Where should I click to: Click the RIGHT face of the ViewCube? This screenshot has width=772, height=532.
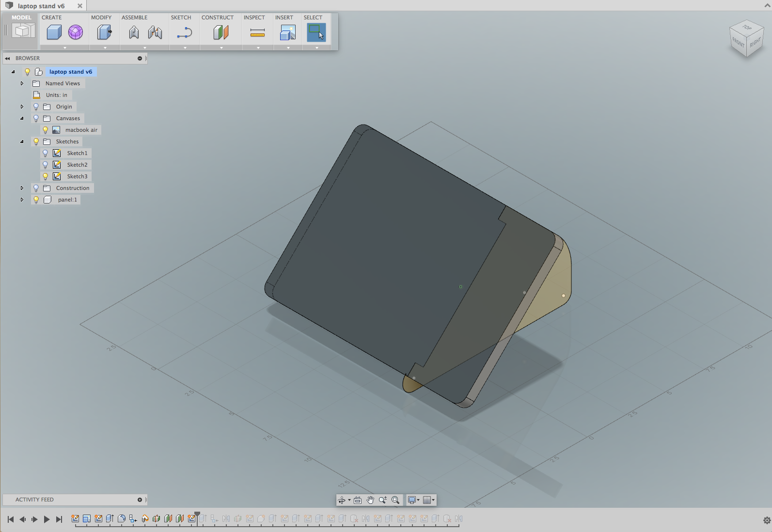(755, 43)
